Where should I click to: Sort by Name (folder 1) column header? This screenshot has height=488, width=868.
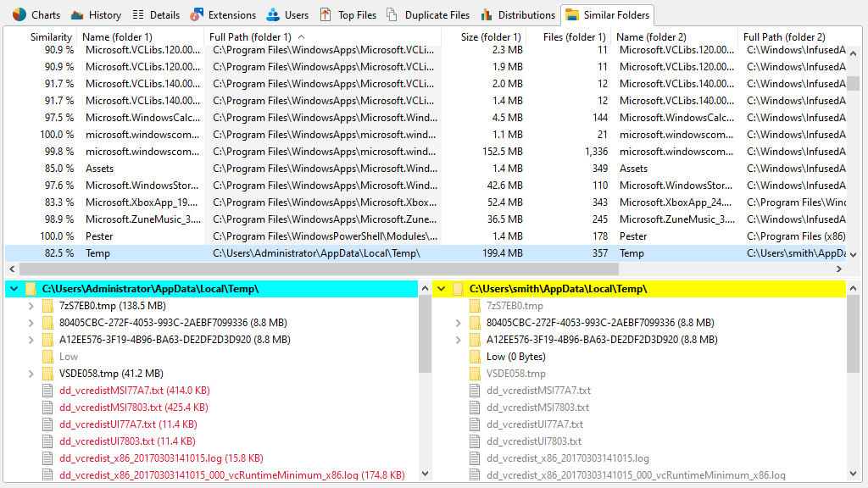tap(140, 37)
